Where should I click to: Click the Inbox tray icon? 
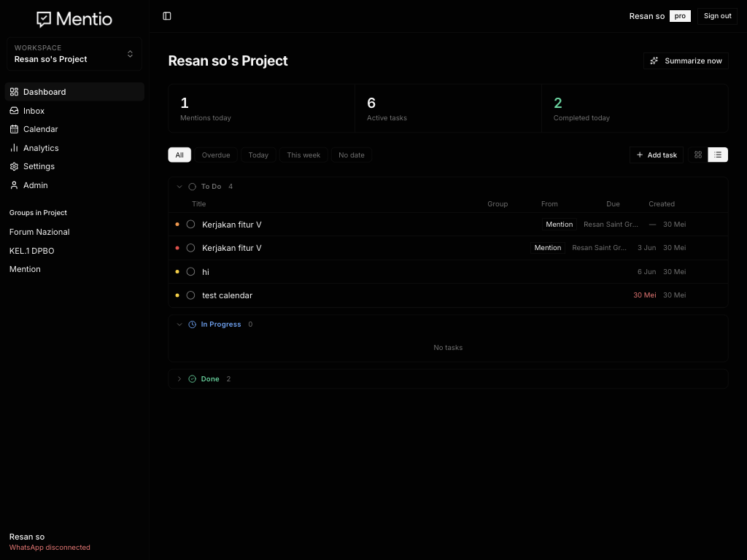coord(15,111)
